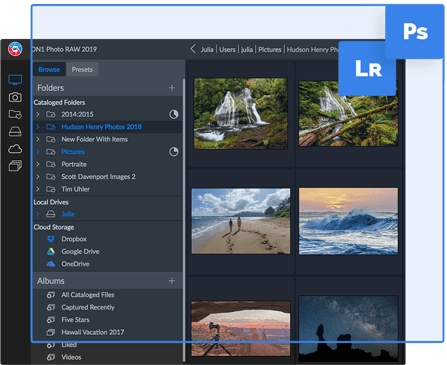This screenshot has height=365, width=447.
Task: Click the ON1 Photo RAW logo icon
Action: pyautogui.click(x=15, y=49)
